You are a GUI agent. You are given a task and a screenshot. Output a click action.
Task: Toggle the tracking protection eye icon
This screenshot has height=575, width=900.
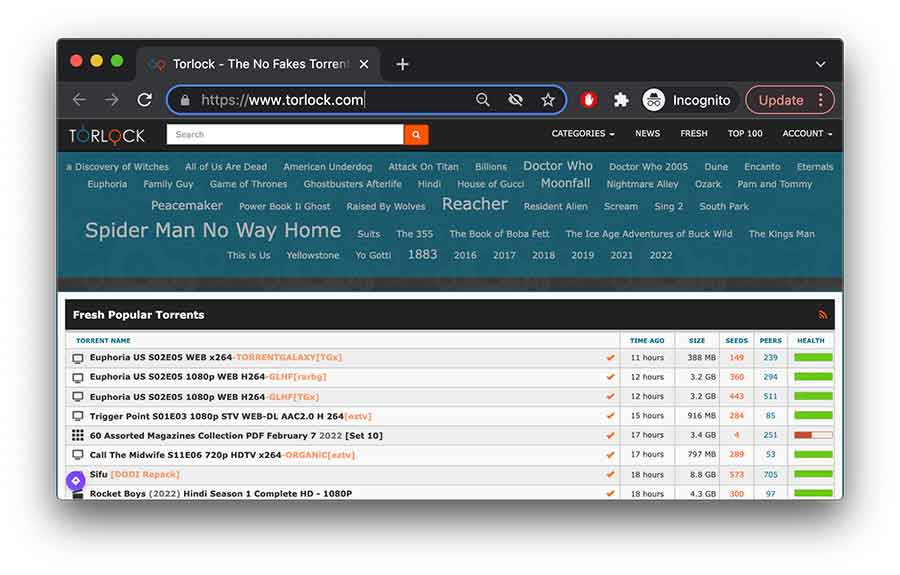515,100
